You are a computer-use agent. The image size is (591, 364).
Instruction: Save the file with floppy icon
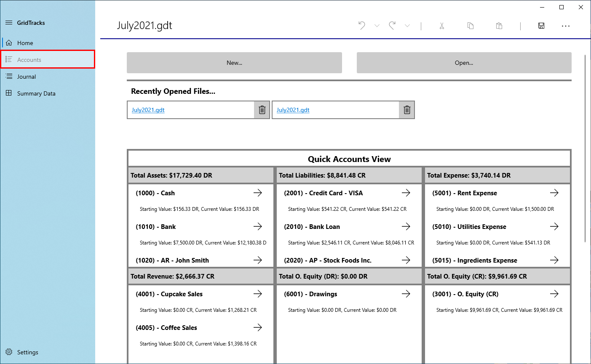[541, 26]
